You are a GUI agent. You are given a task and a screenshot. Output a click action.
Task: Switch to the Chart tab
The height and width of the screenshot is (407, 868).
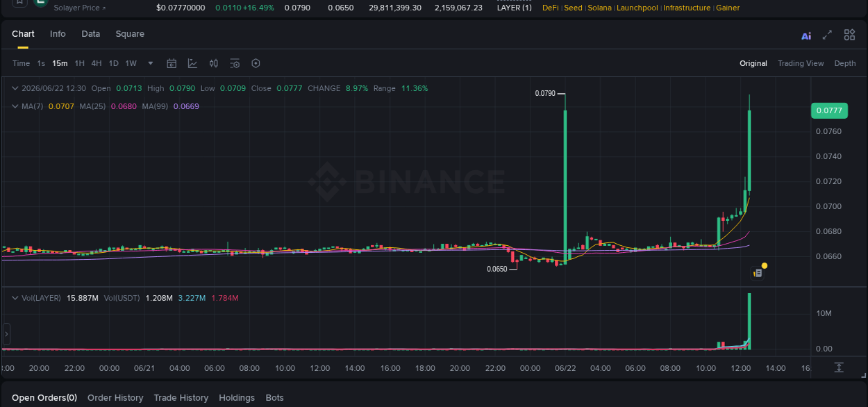pos(23,34)
